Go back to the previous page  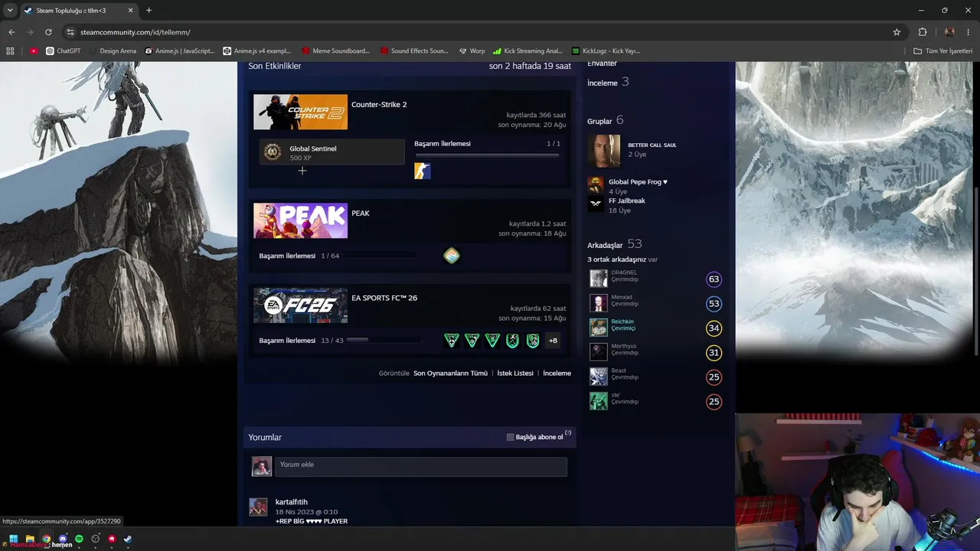tap(11, 32)
